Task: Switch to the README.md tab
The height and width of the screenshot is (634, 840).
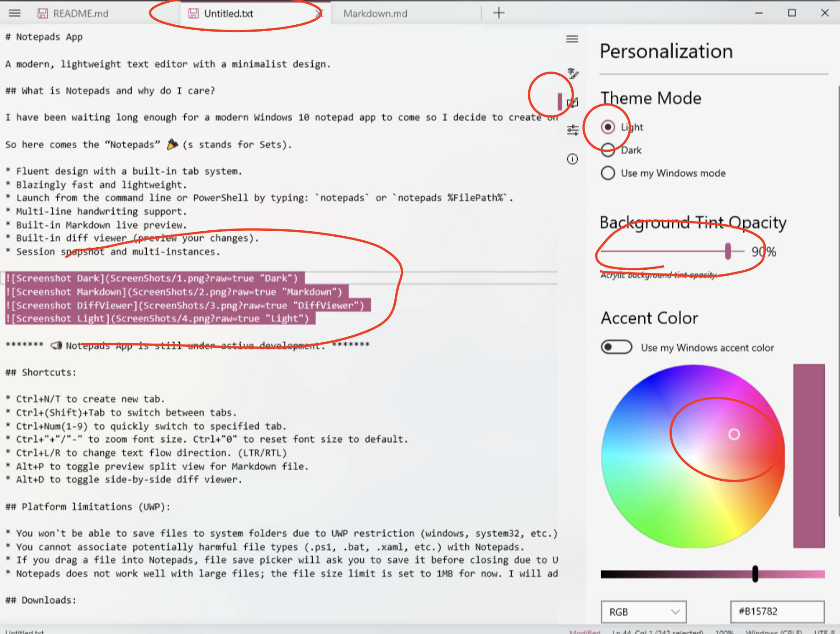Action: coord(81,14)
